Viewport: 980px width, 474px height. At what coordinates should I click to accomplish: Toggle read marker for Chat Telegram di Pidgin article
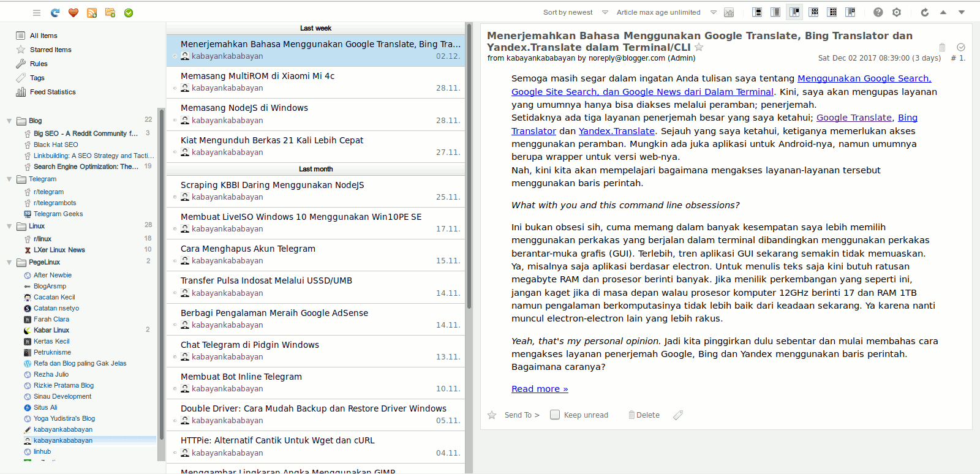175,357
